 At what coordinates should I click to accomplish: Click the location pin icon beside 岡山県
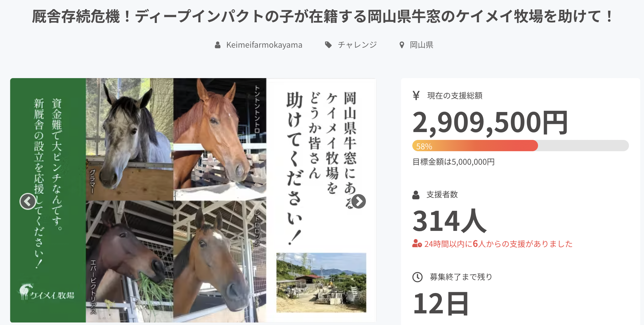tap(402, 45)
